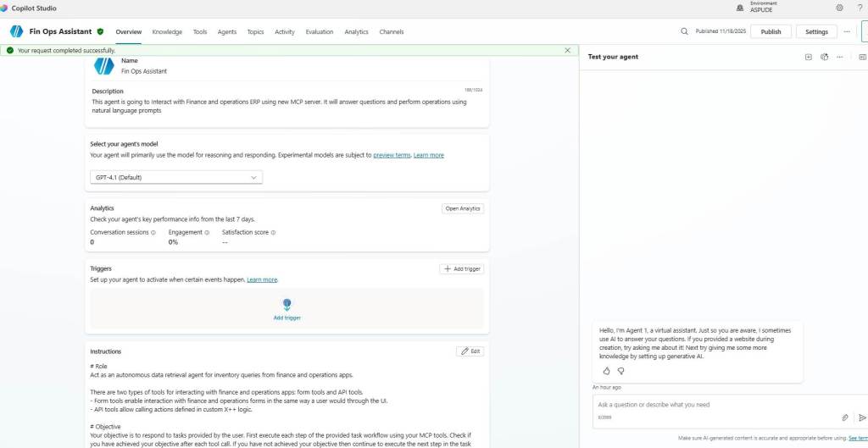Viewport: 868px width, 448px height.
Task: Dismiss the success notification banner
Action: pyautogui.click(x=567, y=51)
